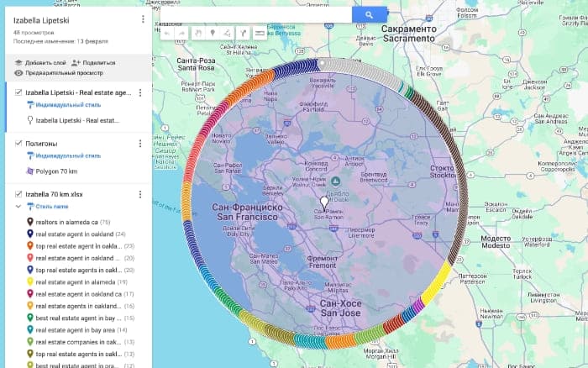Click navy pin for real estate agent in oakland (24)

tap(30, 234)
